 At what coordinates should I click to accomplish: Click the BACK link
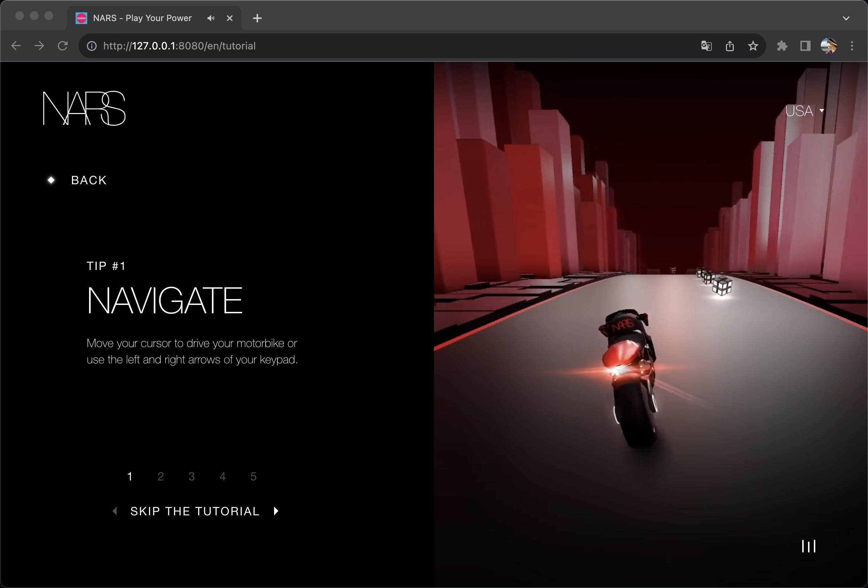point(89,180)
